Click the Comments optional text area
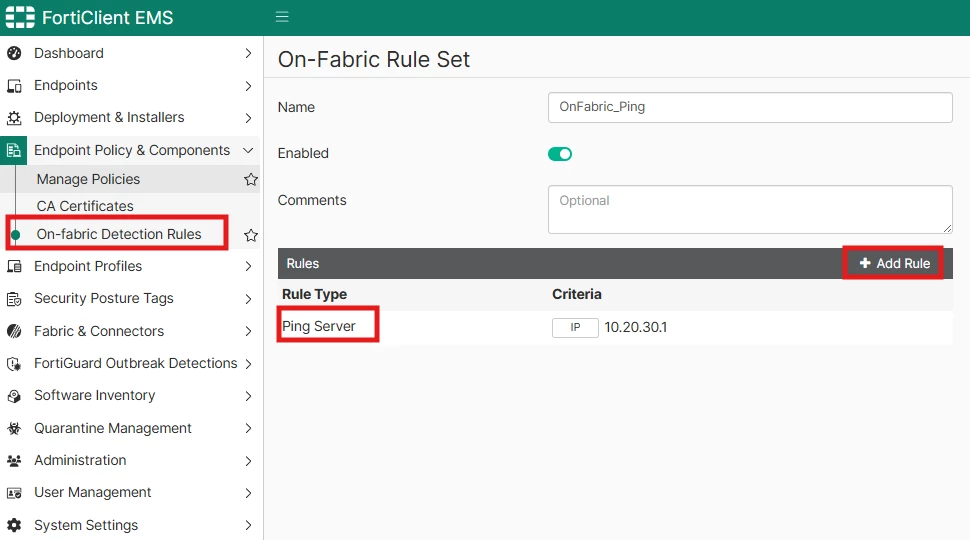 click(x=750, y=209)
